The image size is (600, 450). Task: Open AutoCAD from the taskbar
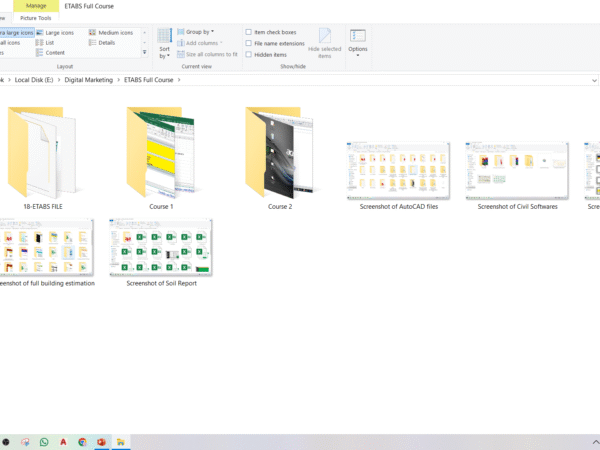63,442
